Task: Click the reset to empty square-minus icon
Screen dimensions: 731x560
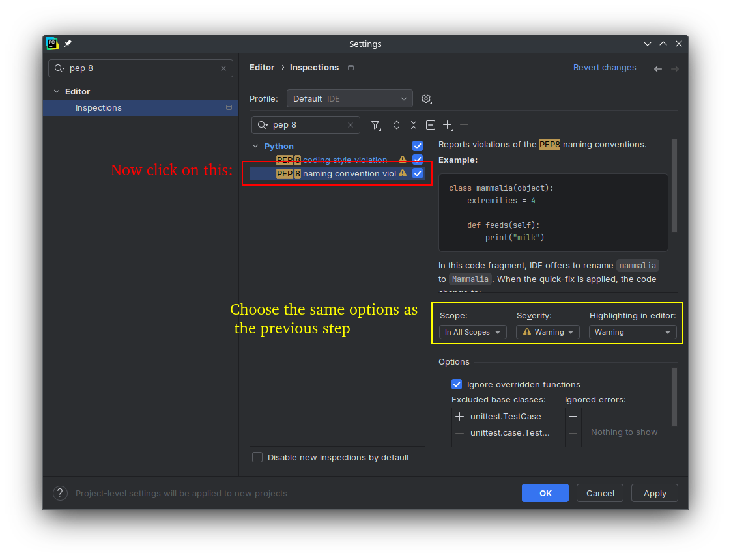Action: pyautogui.click(x=431, y=125)
